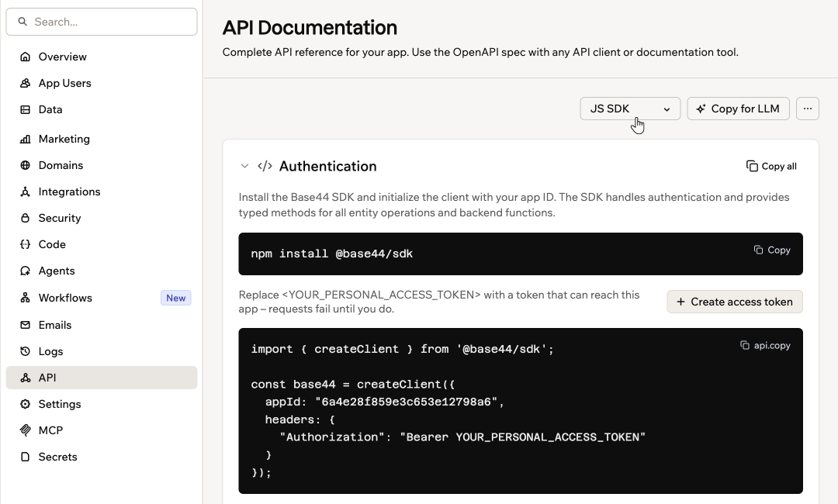Copy the createClient code snippet
Viewport: 838px width, 504px height.
click(765, 345)
